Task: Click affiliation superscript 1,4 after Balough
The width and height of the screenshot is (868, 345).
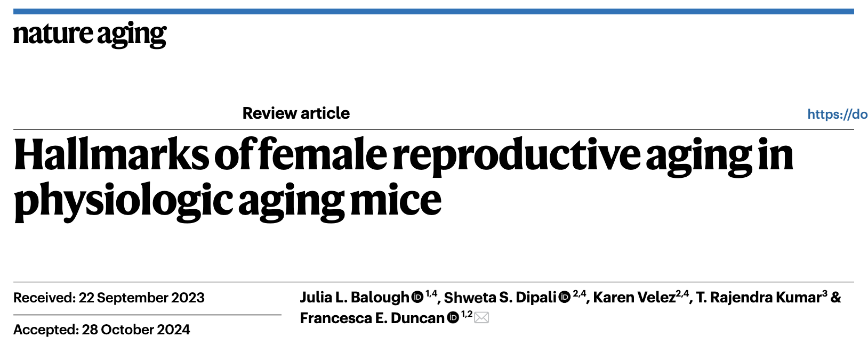Action: 431,293
